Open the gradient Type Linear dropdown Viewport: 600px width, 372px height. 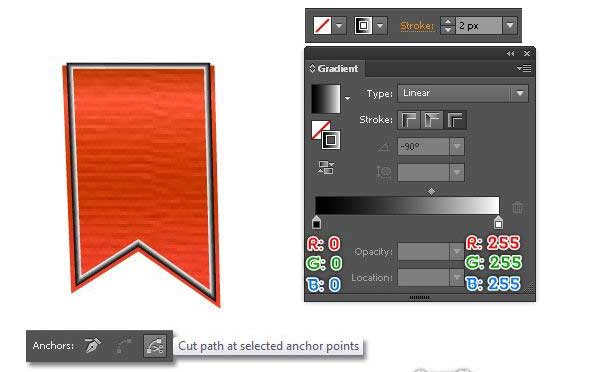coord(463,93)
